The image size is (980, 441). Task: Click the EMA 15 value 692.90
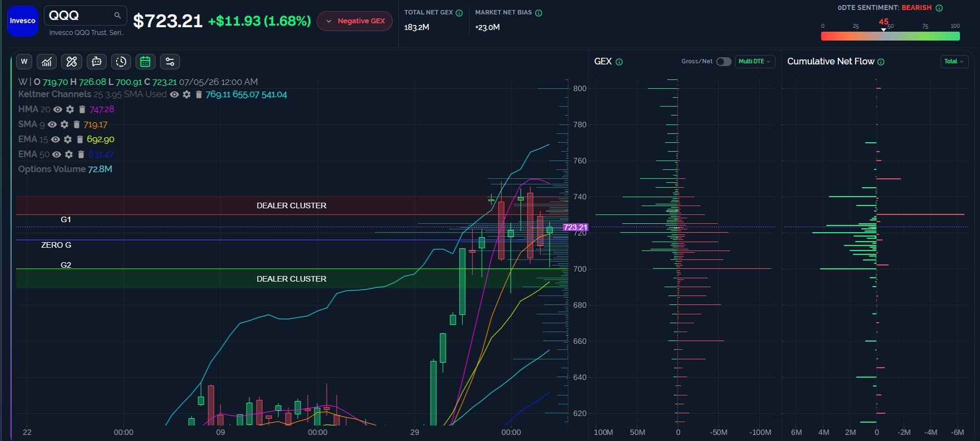tap(101, 139)
